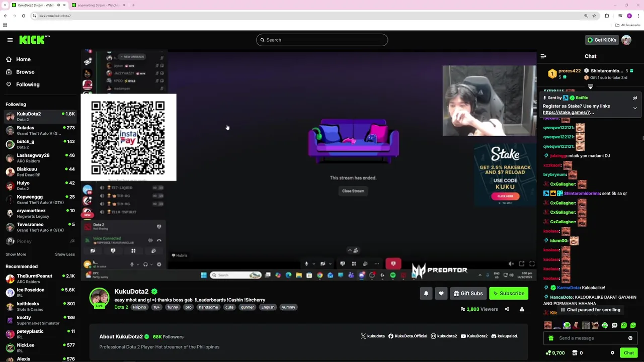Open the emote picker in chat
This screenshot has height=362, width=644.
[x=630, y=338]
